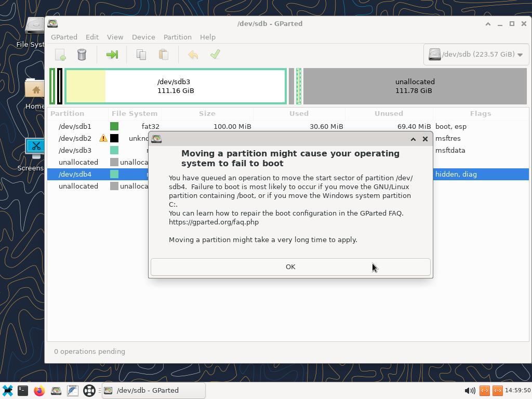Image resolution: width=532 pixels, height=399 pixels.
Task: Click the Paste partition toolbar icon
Action: (x=163, y=55)
